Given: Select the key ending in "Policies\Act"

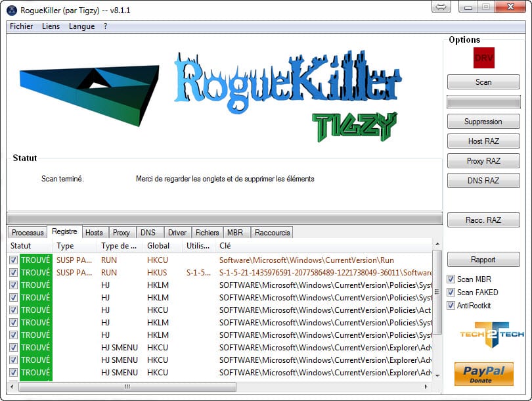Looking at the screenshot, I should (325, 310).
